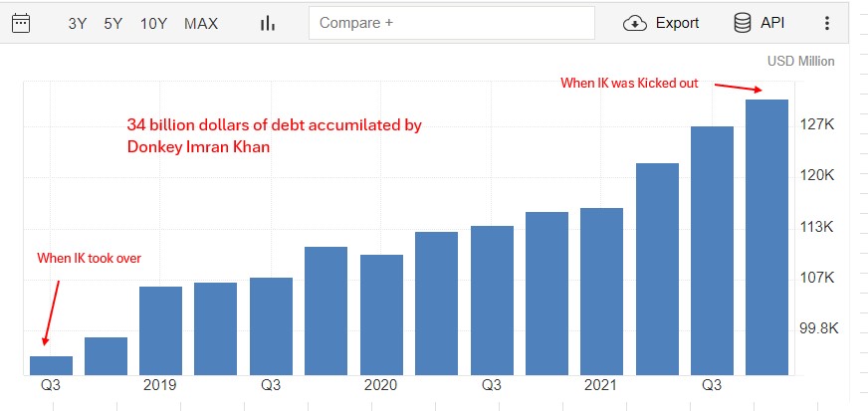Open the calendar date picker icon
Image resolution: width=868 pixels, height=411 pixels.
tap(21, 23)
